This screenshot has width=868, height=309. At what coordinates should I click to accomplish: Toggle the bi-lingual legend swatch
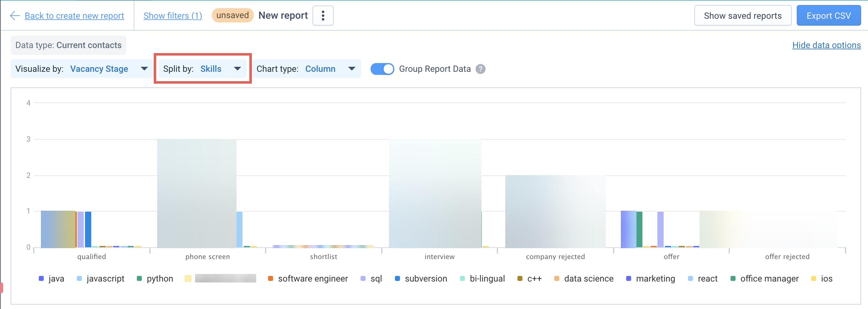tap(462, 279)
